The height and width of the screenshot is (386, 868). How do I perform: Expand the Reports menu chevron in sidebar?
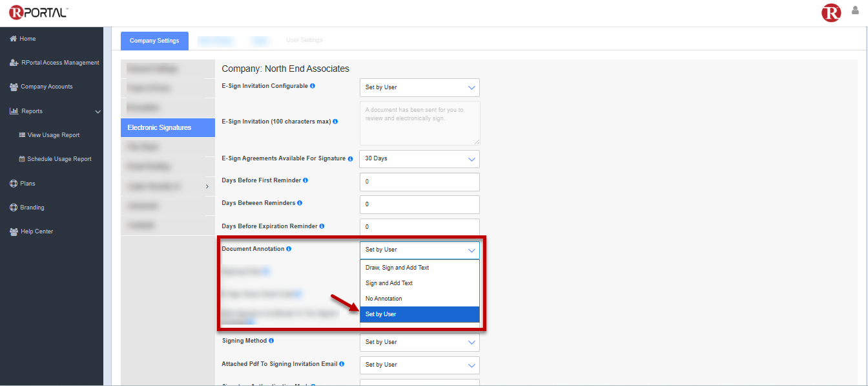coord(98,111)
